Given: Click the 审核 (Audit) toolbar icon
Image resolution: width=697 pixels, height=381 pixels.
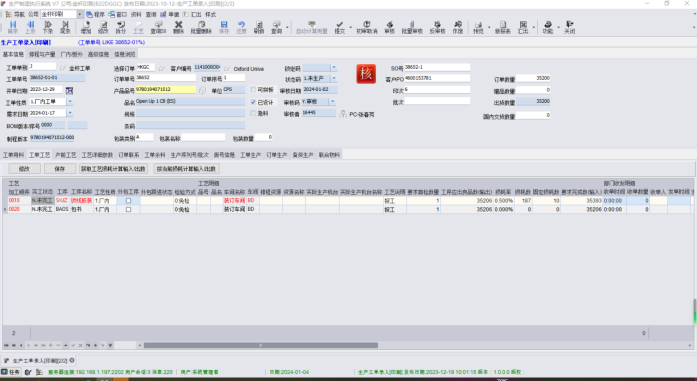Looking at the screenshot, I should 389,27.
